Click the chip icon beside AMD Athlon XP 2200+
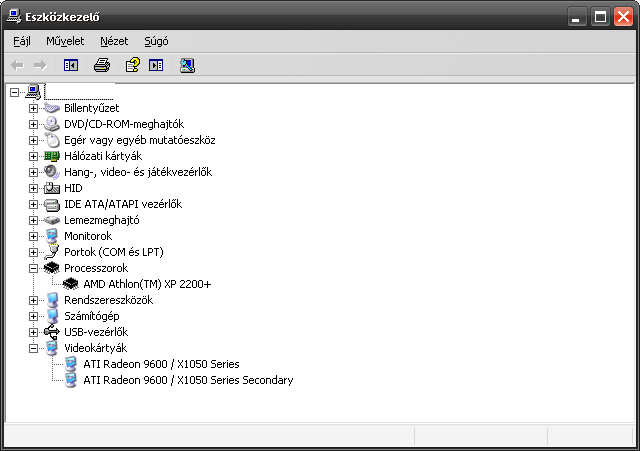 [71, 284]
